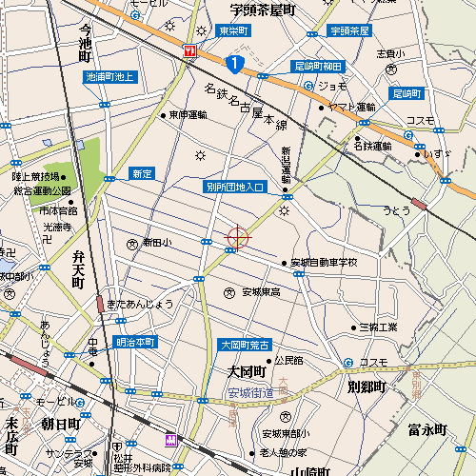Viewport: 476px width, 476px height.
Task: Click the gas station icon beside コスモ near 別郷町
Action: [348, 363]
